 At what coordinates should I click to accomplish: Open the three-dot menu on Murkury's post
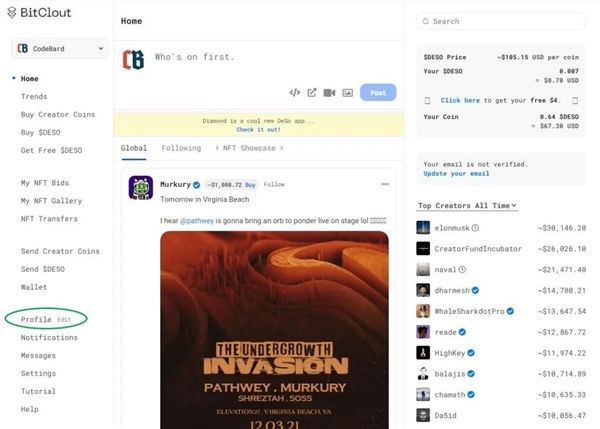(x=384, y=184)
